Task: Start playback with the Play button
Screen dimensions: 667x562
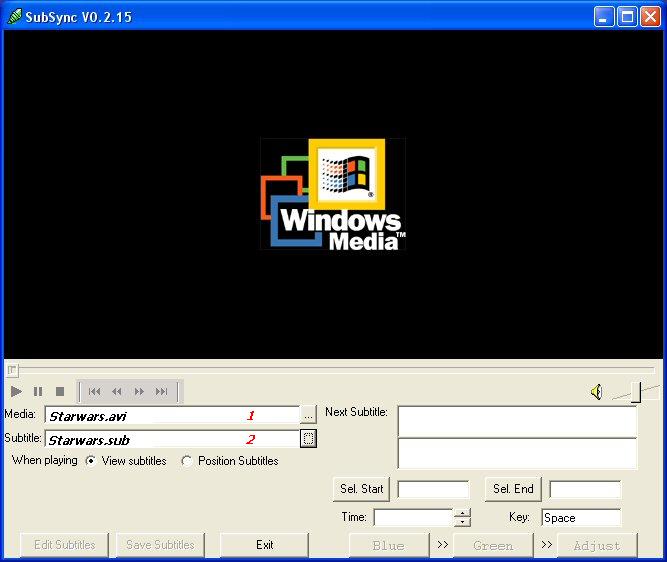Action: click(16, 391)
